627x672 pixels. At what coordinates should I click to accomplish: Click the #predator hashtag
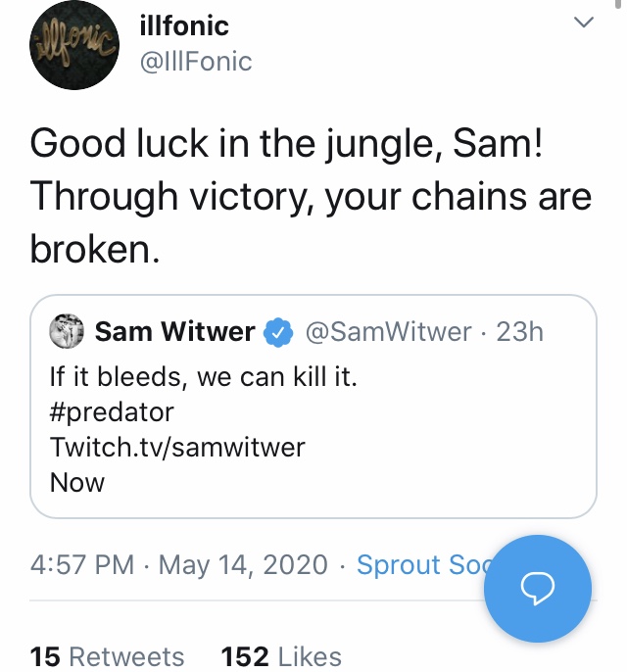pos(111,410)
